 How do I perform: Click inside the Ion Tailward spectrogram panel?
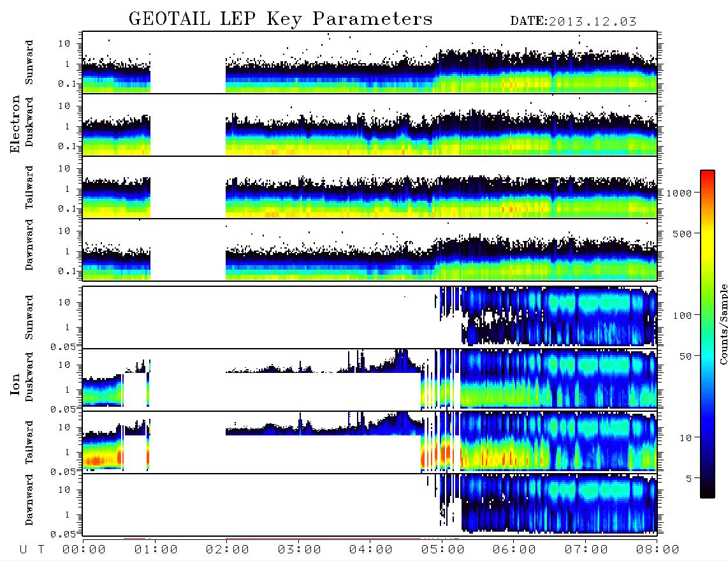click(x=370, y=442)
